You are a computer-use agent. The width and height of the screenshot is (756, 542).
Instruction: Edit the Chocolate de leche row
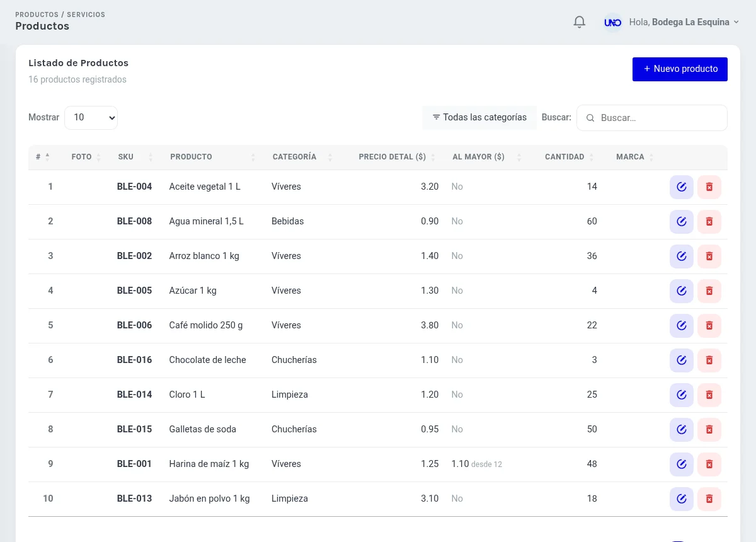coord(682,360)
